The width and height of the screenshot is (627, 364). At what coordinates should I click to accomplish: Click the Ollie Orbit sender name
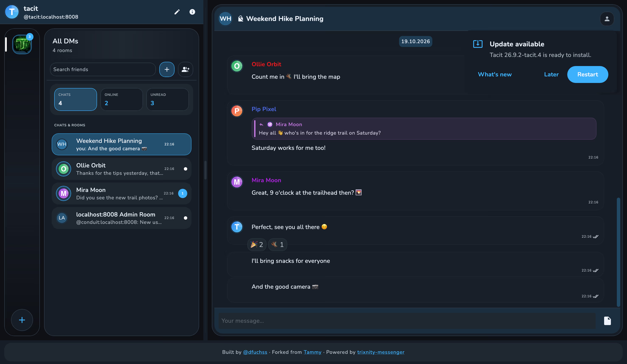(x=266, y=64)
